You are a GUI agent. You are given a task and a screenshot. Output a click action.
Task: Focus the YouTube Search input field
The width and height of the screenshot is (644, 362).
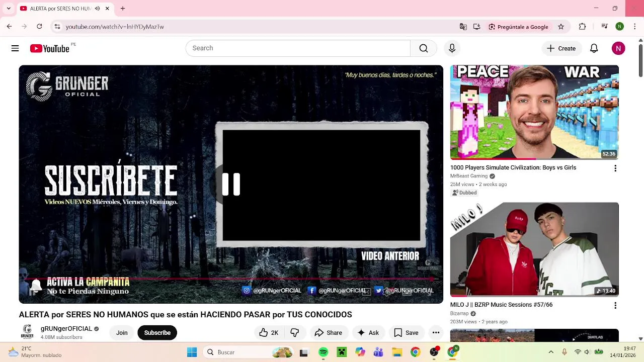298,48
